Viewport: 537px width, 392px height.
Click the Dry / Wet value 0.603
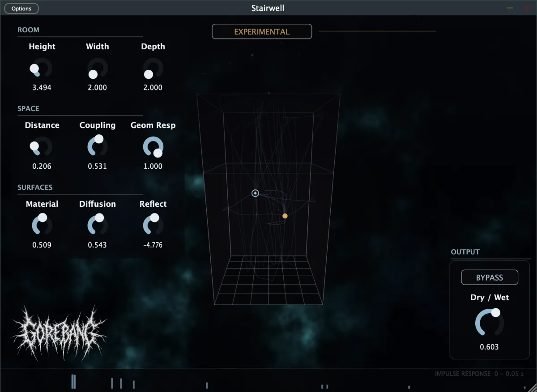coord(490,347)
